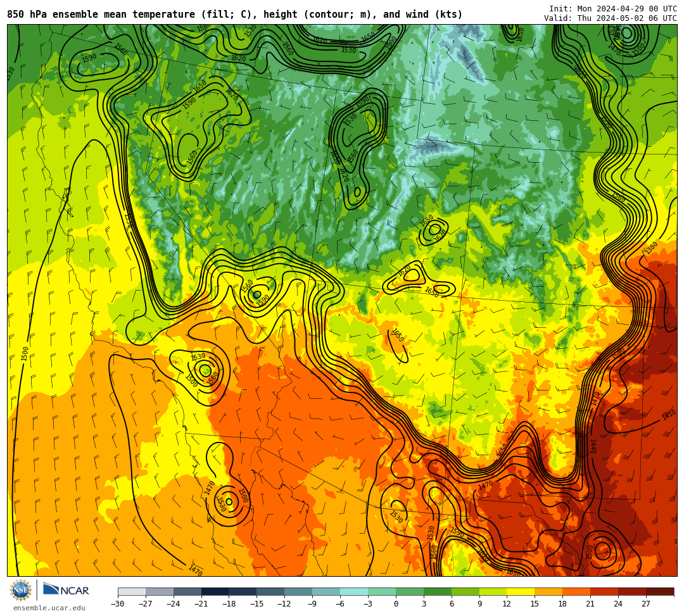This screenshot has height=616, width=684.
Task: Open the ensemble.ucar.edu link text
Action: coord(49,608)
